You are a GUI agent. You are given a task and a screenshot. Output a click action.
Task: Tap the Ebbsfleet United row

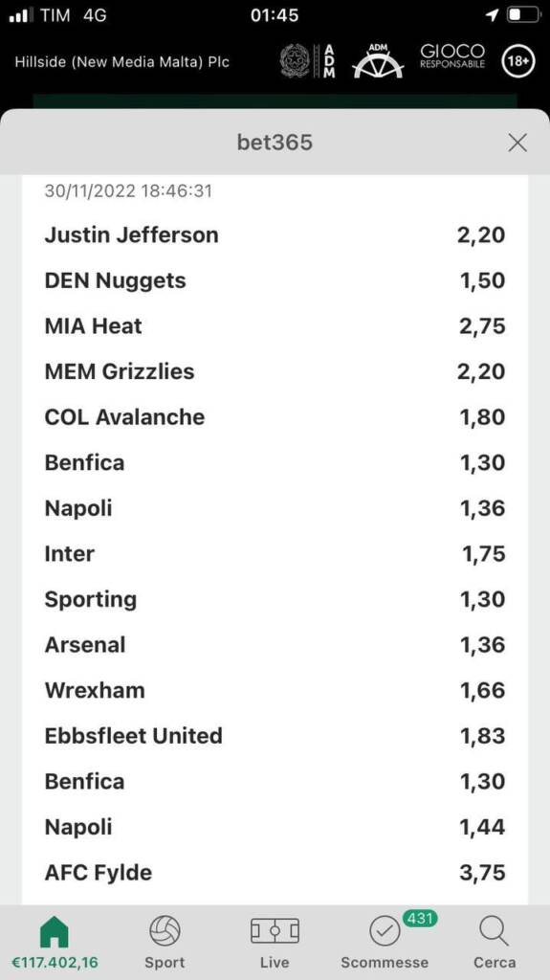click(275, 736)
